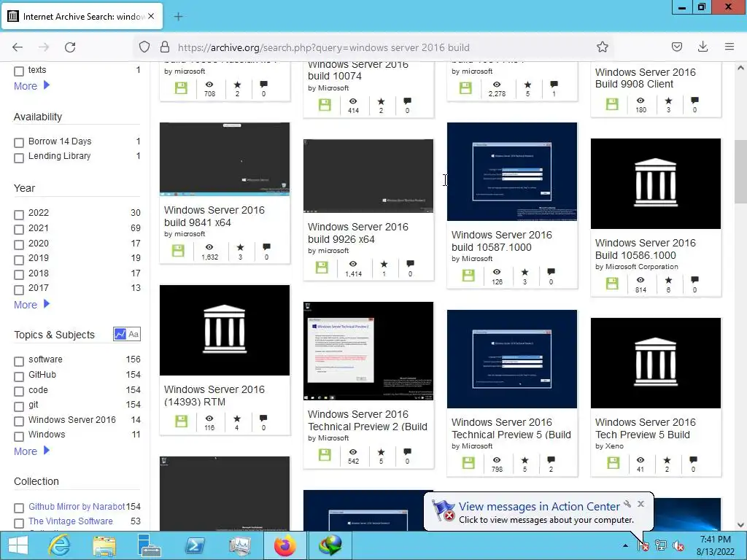
Task: Click the View messages in Action Center notification
Action: [539, 506]
